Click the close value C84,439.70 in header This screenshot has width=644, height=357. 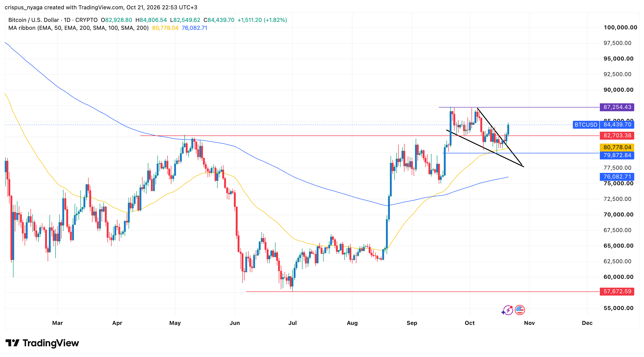click(x=219, y=20)
